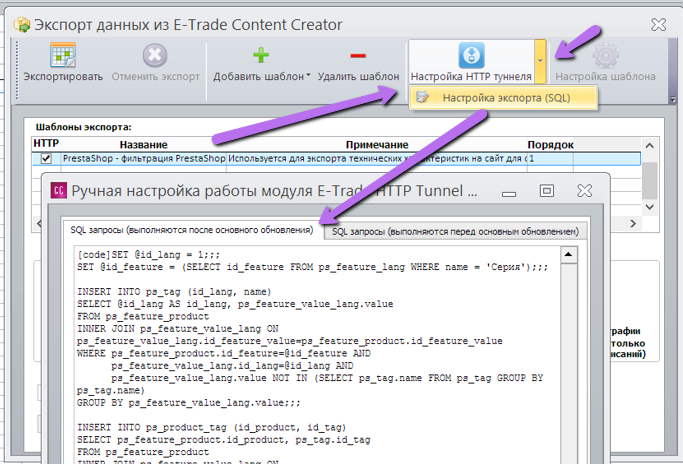Click the Название column header
Screen dimensions: 683x464
[x=143, y=145]
